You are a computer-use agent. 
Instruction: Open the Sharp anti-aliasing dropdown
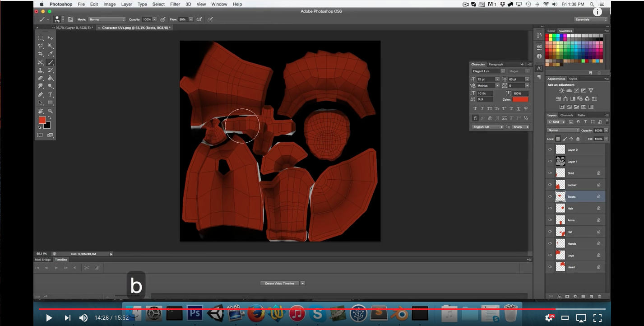tap(520, 127)
